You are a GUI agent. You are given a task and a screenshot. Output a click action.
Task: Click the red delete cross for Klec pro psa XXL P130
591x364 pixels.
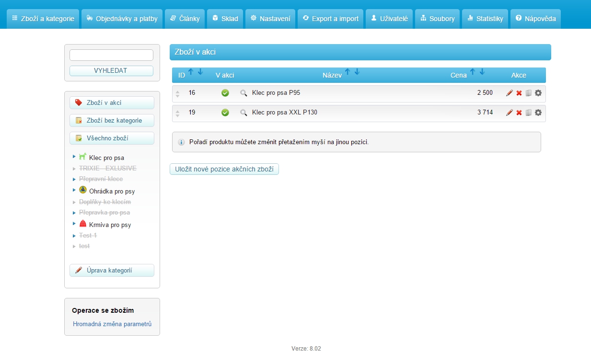tap(519, 113)
